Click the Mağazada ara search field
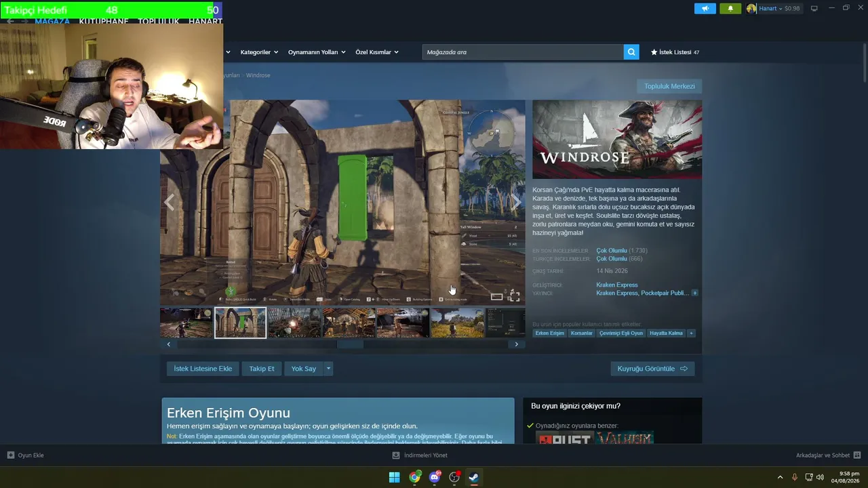This screenshot has height=488, width=868. coord(523,52)
